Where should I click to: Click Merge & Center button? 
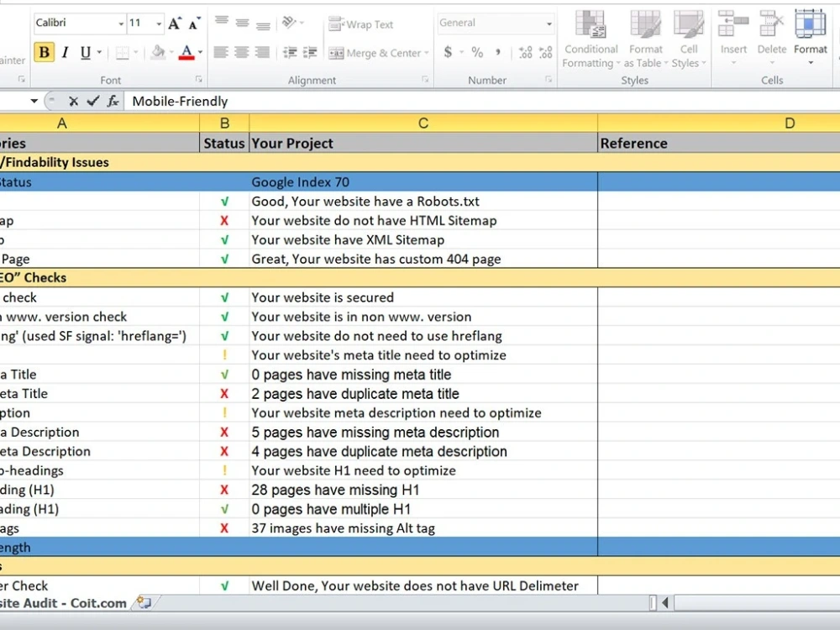click(375, 53)
